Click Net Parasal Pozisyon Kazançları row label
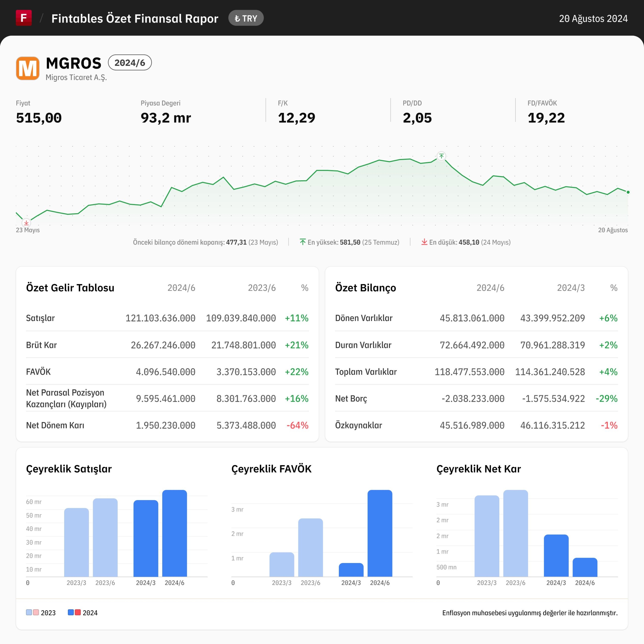The image size is (644, 644). click(x=66, y=398)
